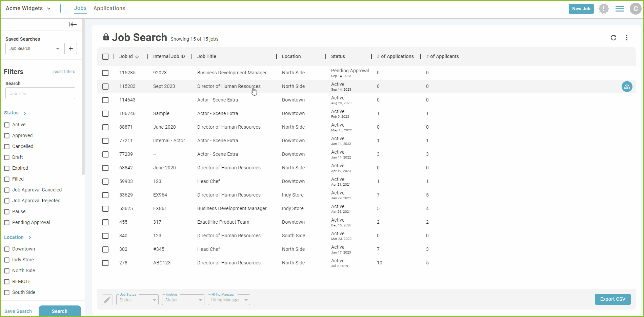Image resolution: width=644 pixels, height=317 pixels.
Task: Open the Job Status bulk dropdown
Action: 137,300
